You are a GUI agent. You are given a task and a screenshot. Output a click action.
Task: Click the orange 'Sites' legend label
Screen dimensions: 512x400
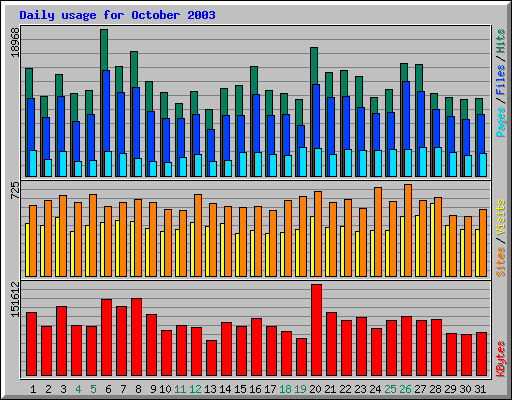pos(500,262)
